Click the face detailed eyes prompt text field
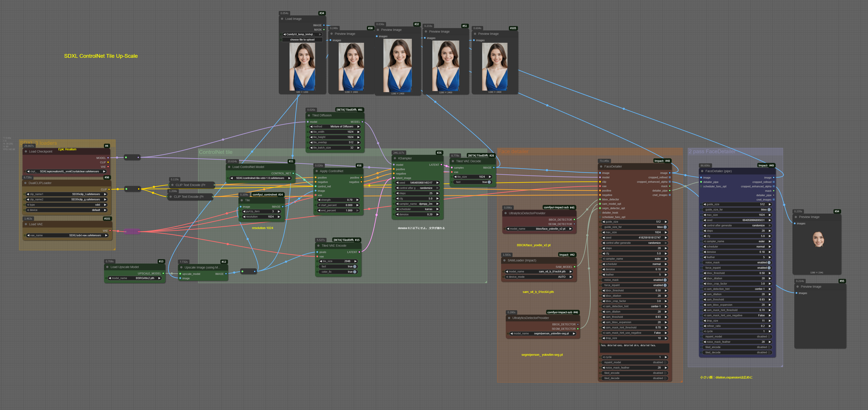 click(x=634, y=348)
